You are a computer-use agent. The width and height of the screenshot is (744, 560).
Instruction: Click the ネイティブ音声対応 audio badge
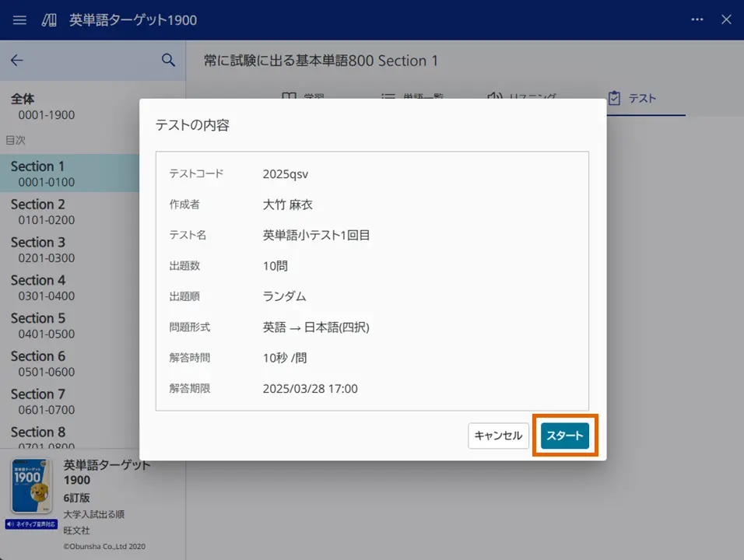(30, 523)
